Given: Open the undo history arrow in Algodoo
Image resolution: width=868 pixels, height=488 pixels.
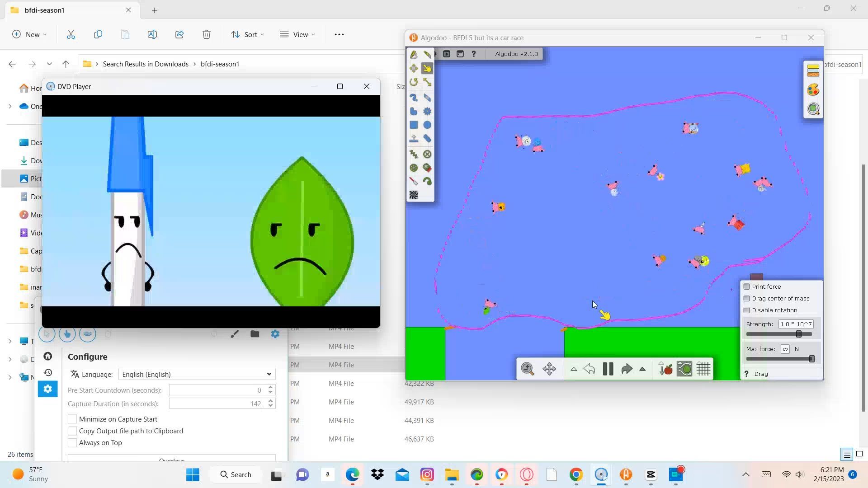Looking at the screenshot, I should [x=573, y=369].
